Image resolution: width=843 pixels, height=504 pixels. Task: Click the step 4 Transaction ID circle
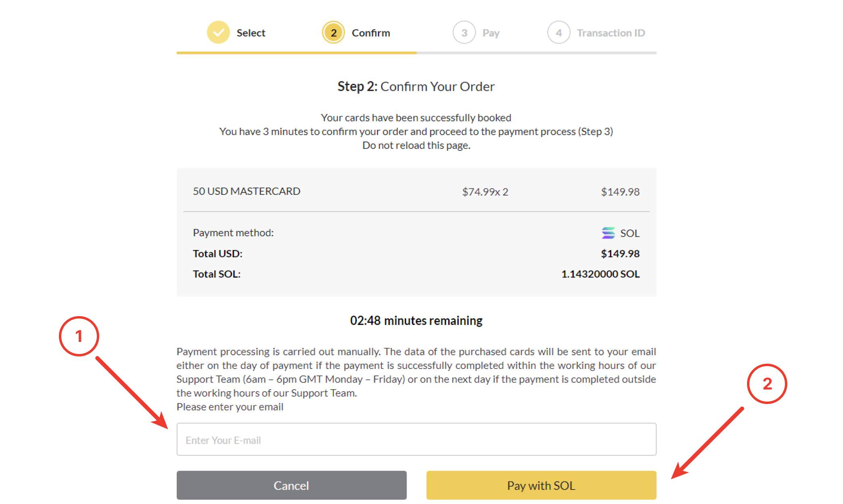click(559, 33)
